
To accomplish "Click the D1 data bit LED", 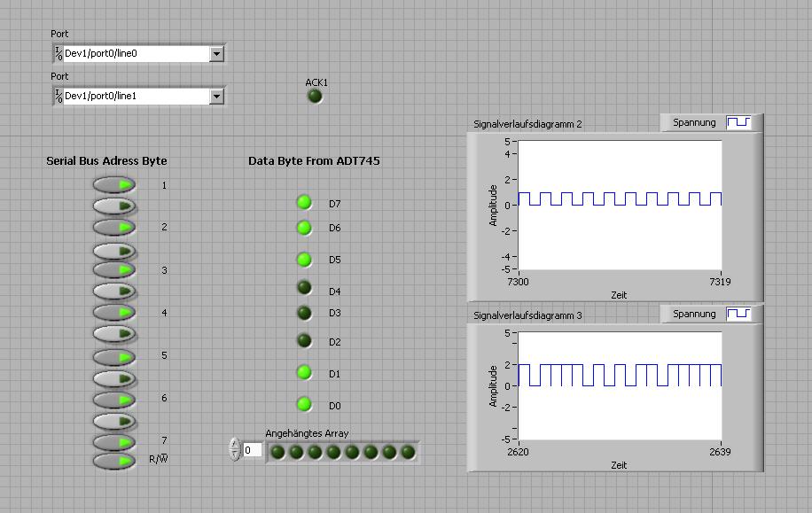I will 305,372.
